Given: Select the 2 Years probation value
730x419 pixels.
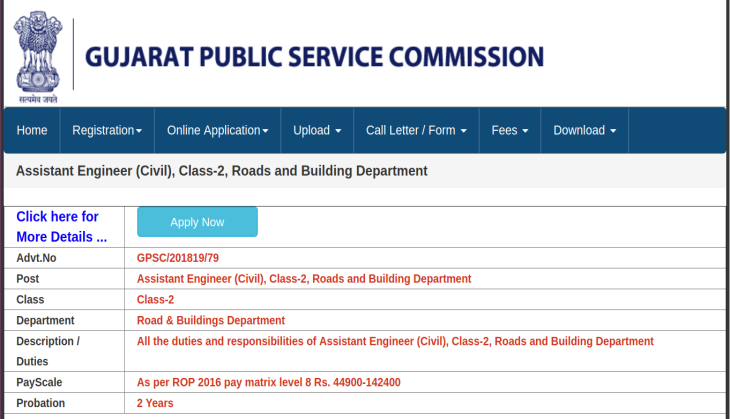Looking at the screenshot, I should (155, 403).
